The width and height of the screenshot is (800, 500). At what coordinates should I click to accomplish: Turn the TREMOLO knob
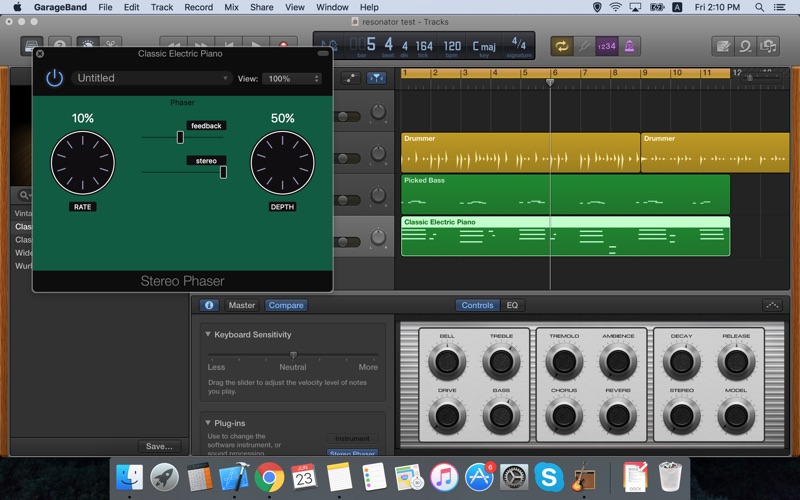coord(564,361)
